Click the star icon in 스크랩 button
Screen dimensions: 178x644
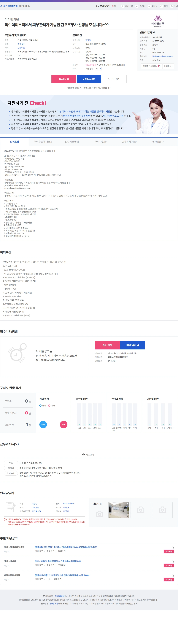point(108,79)
